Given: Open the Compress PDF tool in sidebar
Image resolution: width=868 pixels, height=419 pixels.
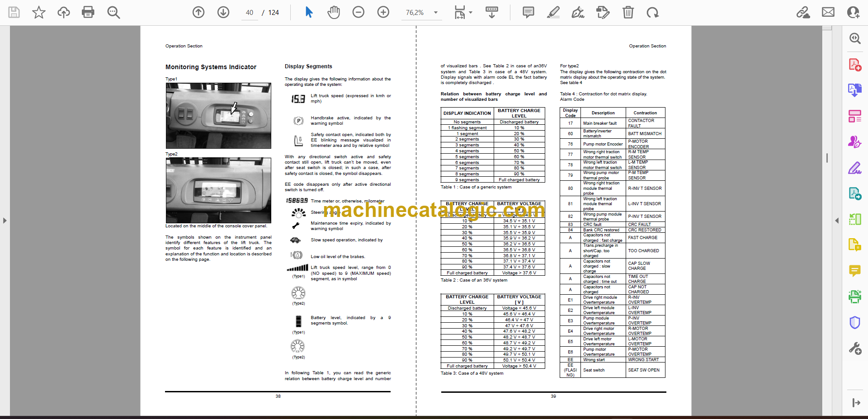Looking at the screenshot, I should tap(854, 219).
